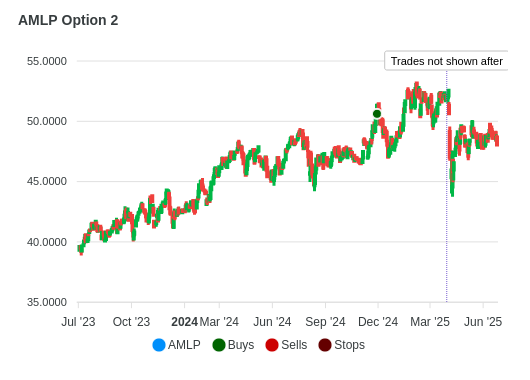
Task: Toggle the Buys series legend marker
Action: (219, 345)
